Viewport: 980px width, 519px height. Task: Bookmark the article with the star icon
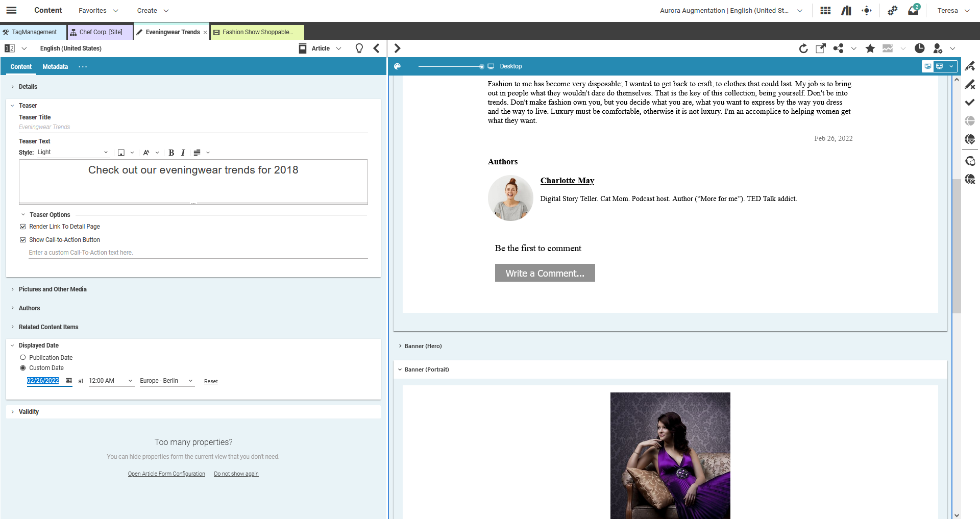pos(870,48)
